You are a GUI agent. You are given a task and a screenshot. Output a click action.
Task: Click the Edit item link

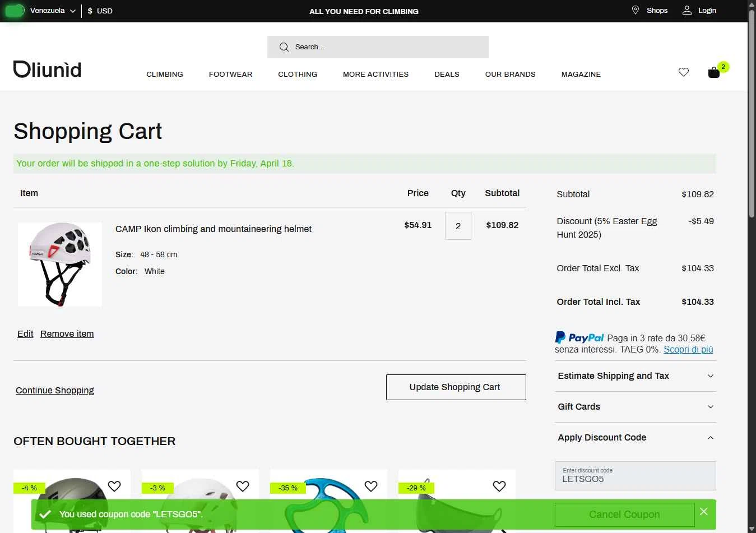[x=25, y=334]
